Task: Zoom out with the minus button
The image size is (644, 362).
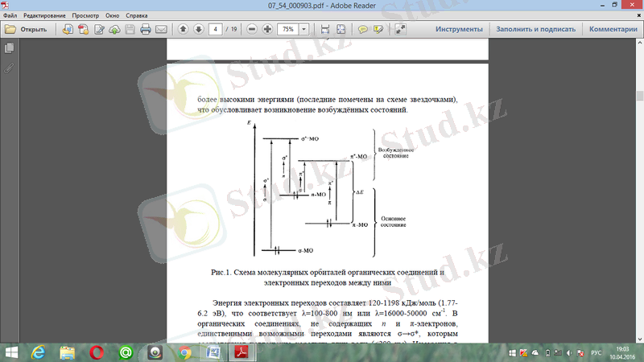Action: (x=252, y=30)
